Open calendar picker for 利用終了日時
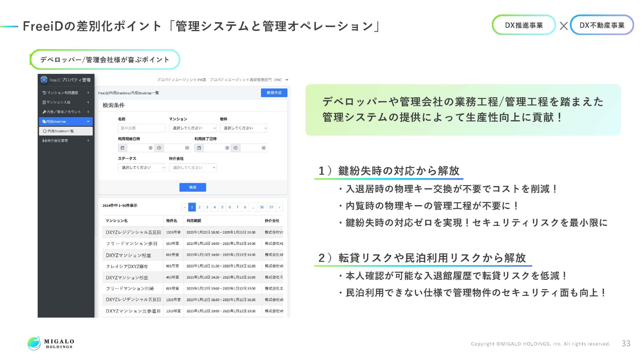 199,148
